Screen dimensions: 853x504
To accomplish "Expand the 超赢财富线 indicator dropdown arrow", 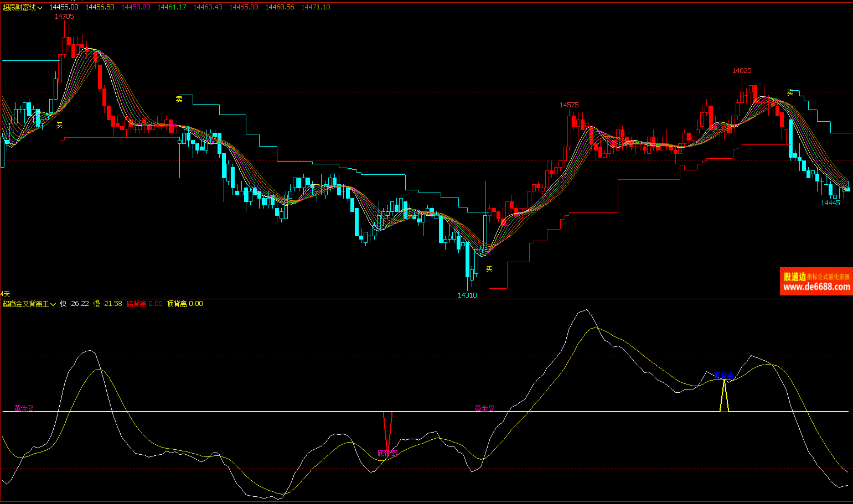I will pos(40,8).
